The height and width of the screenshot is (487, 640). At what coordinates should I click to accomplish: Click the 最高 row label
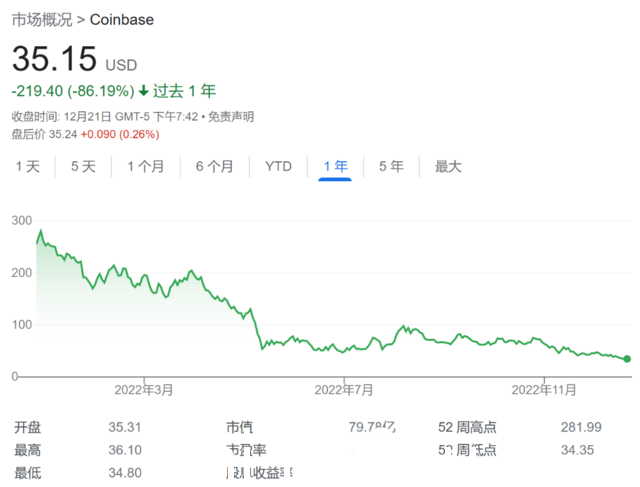[28, 450]
